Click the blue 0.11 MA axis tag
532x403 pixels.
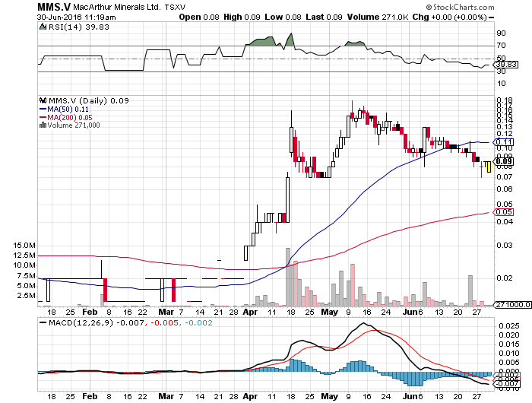[x=502, y=141]
